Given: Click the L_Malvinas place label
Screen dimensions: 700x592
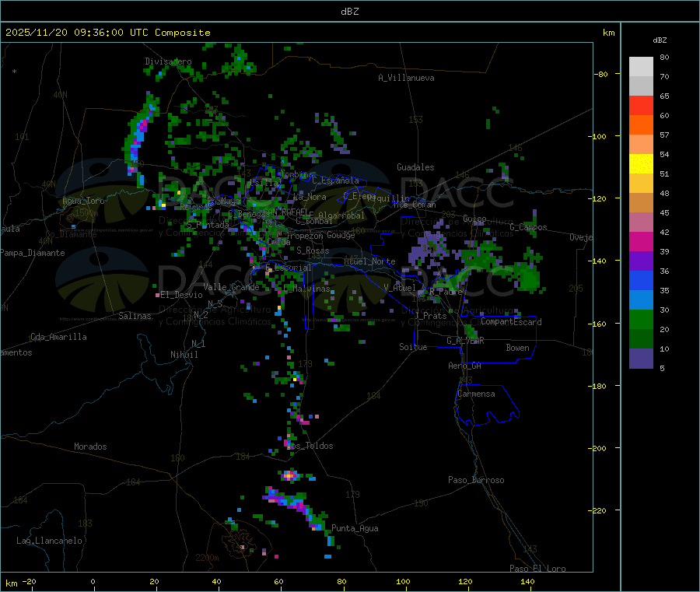Looking at the screenshot, I should pos(306,289).
